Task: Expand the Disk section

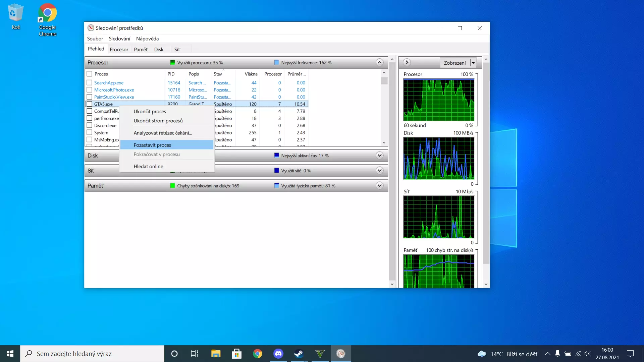Action: 379,156
